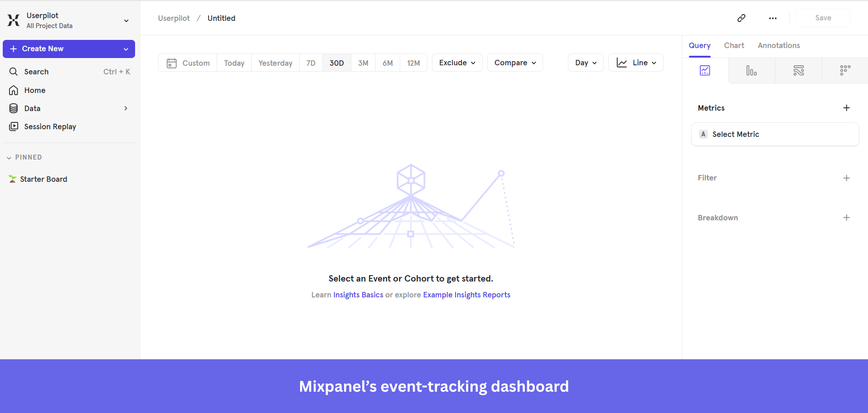Screen dimensions: 868x413
Task: Select Metric in the Metrics panel
Action: 775,134
